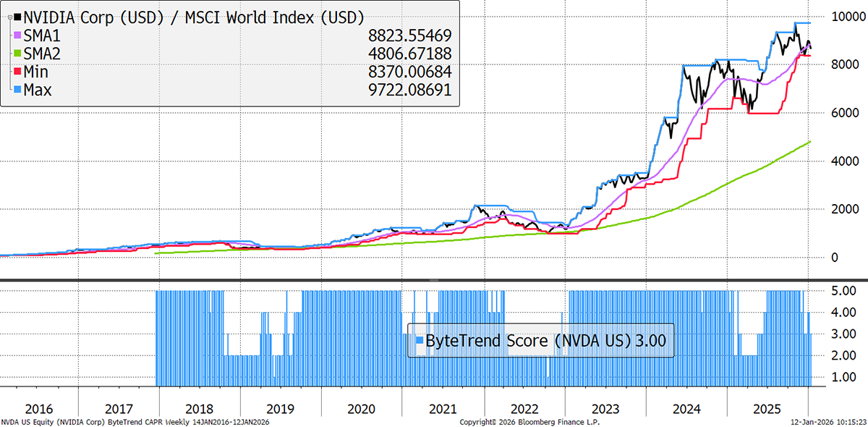Click the green SMA2 legend swatch
This screenshot has height=427, width=868.
point(17,54)
